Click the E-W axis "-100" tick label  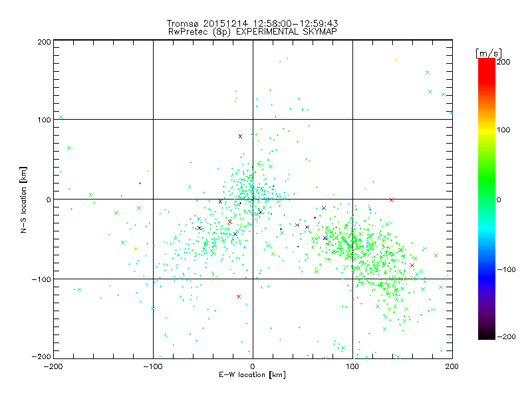click(153, 366)
